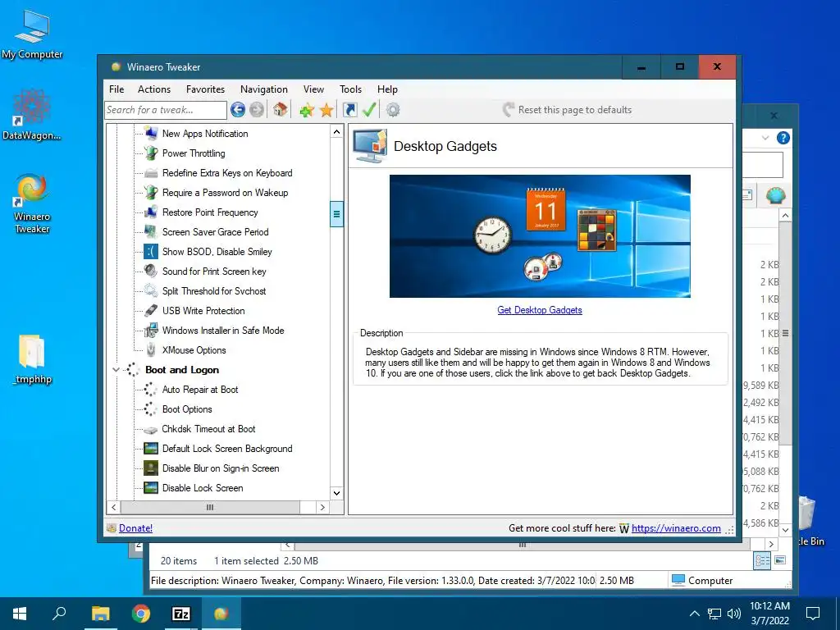The height and width of the screenshot is (630, 840).
Task: Click the XMouse Options mouse icon
Action: click(151, 350)
